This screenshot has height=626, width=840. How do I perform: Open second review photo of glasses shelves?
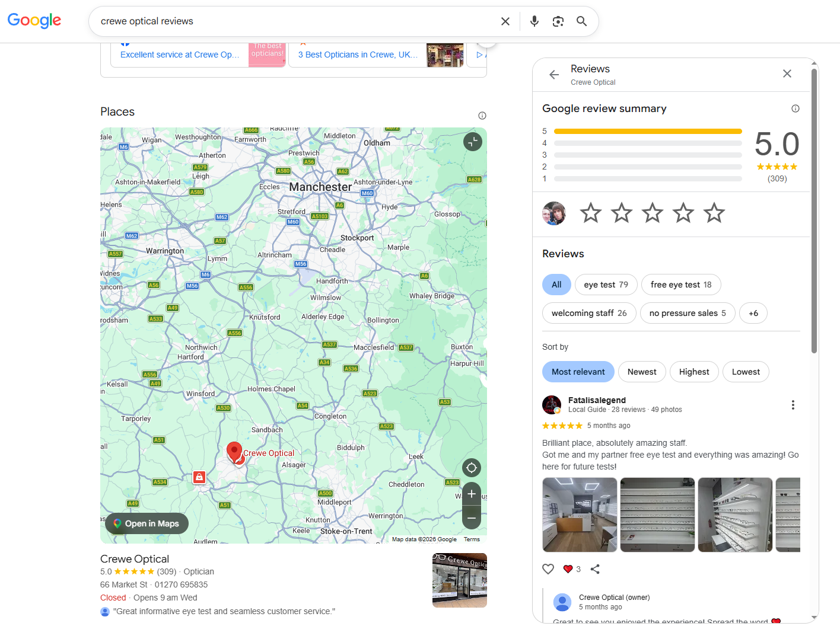(x=657, y=515)
